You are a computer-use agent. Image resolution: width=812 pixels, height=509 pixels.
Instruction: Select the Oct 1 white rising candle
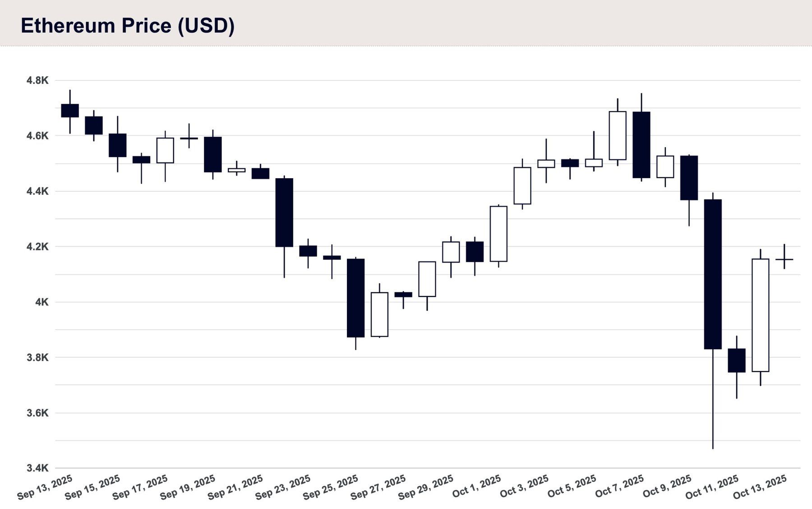498,234
